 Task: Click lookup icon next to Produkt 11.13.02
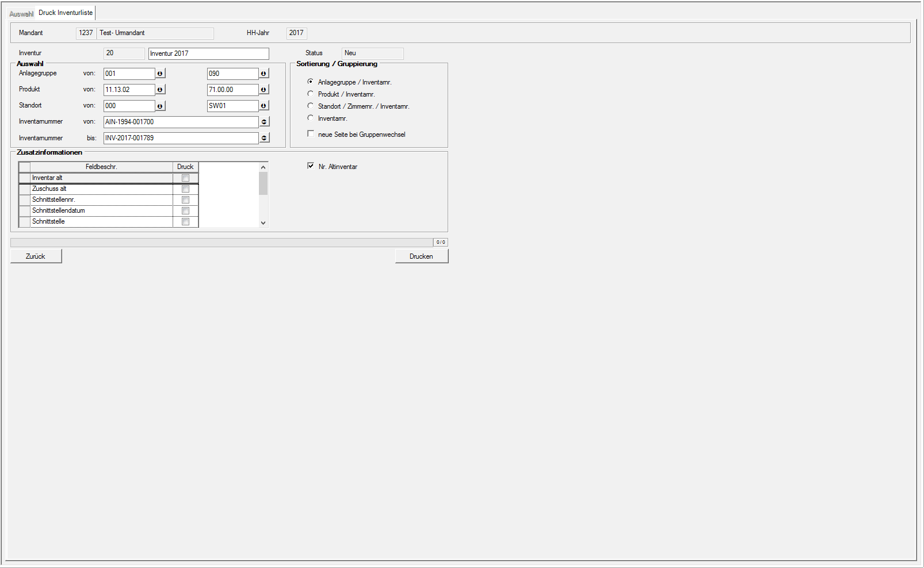pyautogui.click(x=160, y=90)
